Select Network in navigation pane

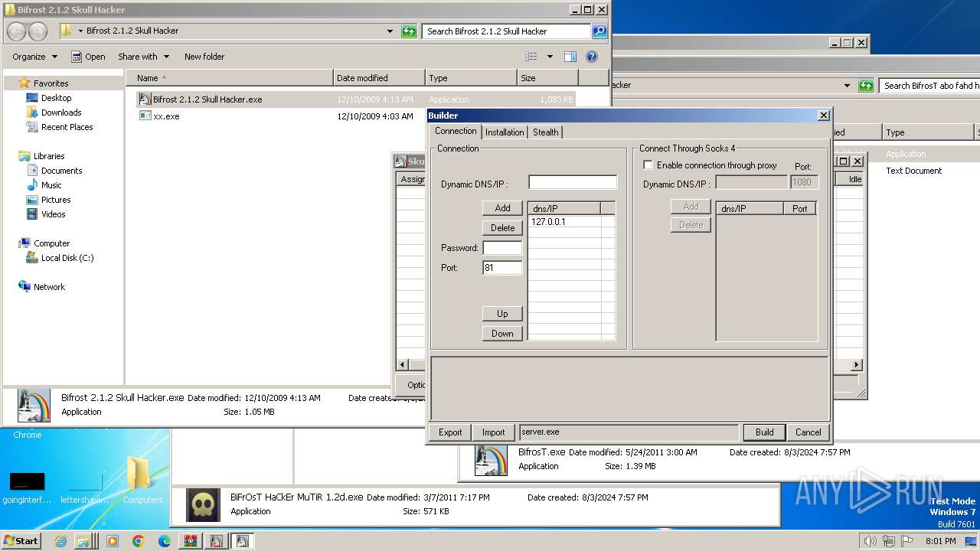49,287
